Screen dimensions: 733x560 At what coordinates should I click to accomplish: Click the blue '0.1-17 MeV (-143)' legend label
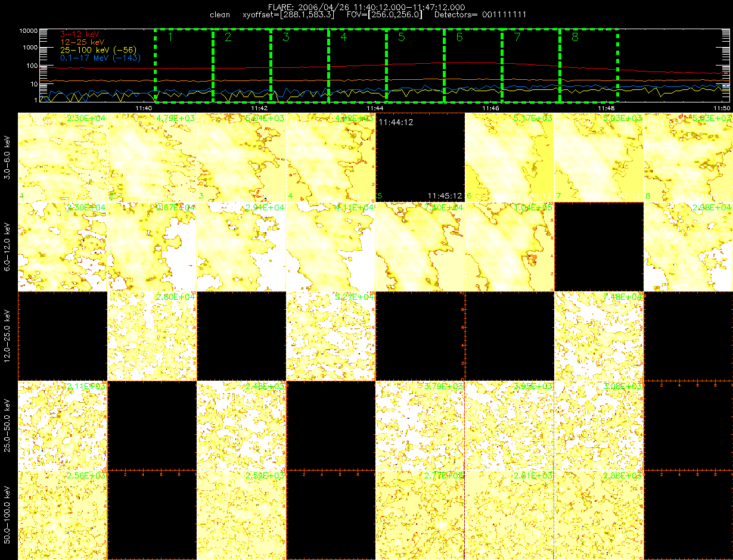(x=100, y=58)
